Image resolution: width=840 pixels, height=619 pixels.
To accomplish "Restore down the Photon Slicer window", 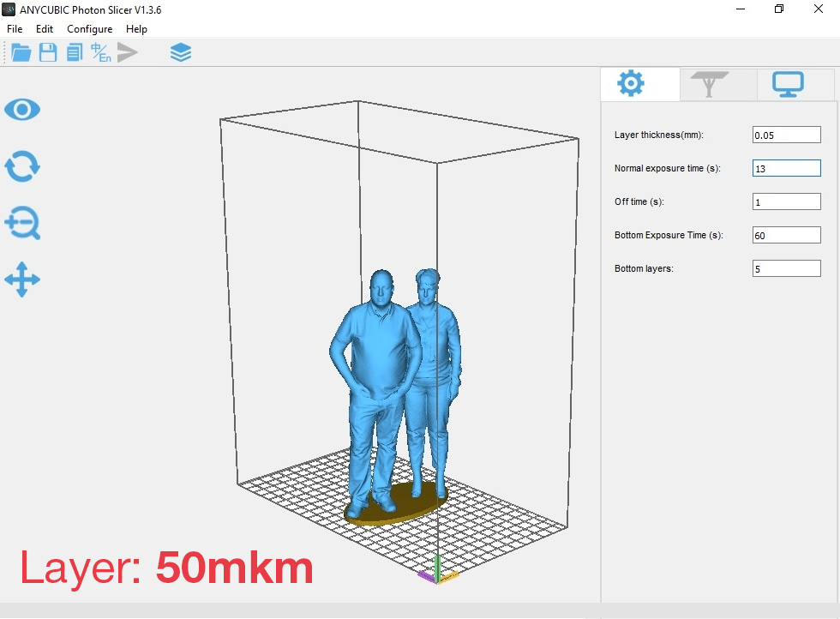I will click(779, 9).
